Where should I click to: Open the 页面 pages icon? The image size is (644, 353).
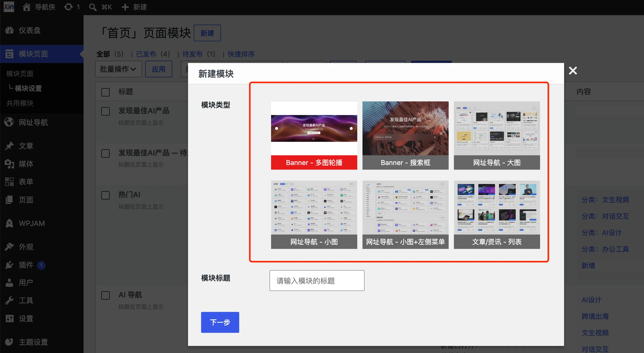(x=9, y=200)
